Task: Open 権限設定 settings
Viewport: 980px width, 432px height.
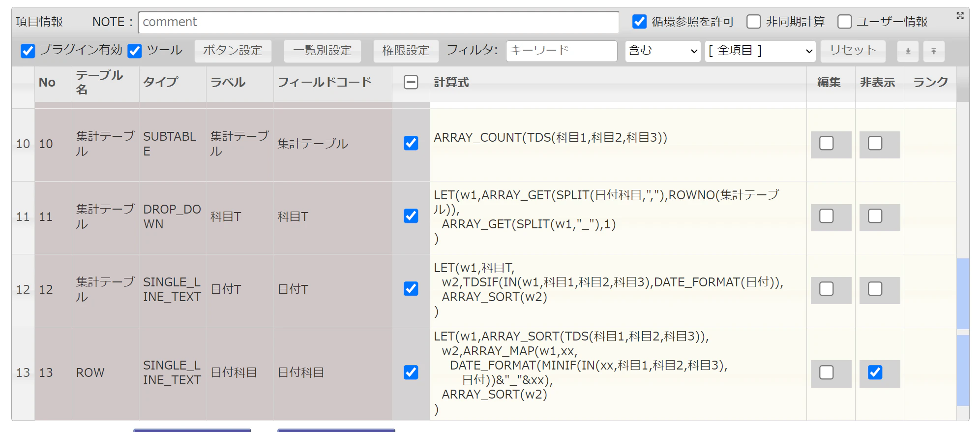Action: [x=406, y=51]
